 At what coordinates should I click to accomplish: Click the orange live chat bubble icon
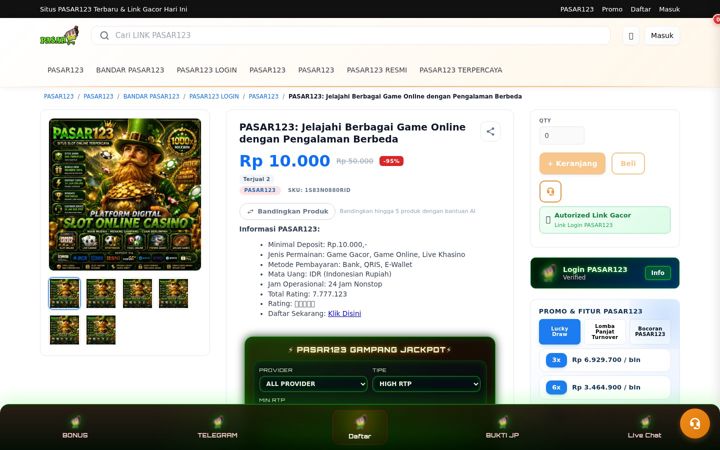695,423
